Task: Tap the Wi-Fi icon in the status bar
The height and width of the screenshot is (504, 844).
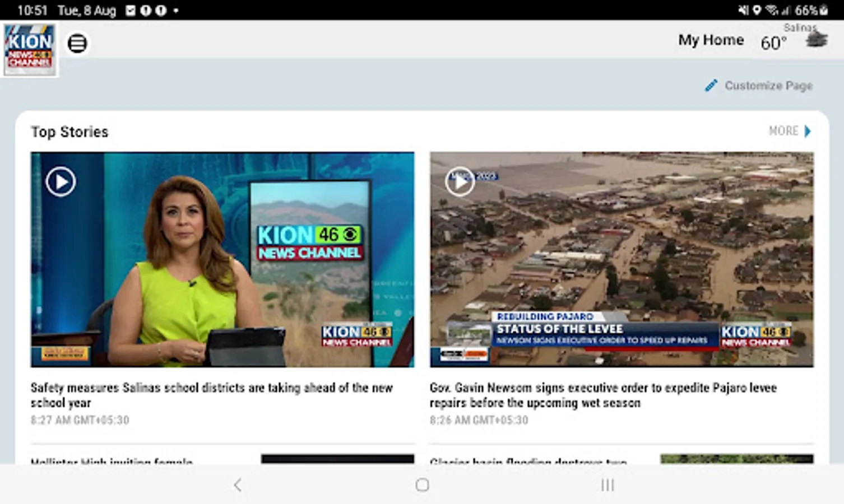Action: coord(772,10)
